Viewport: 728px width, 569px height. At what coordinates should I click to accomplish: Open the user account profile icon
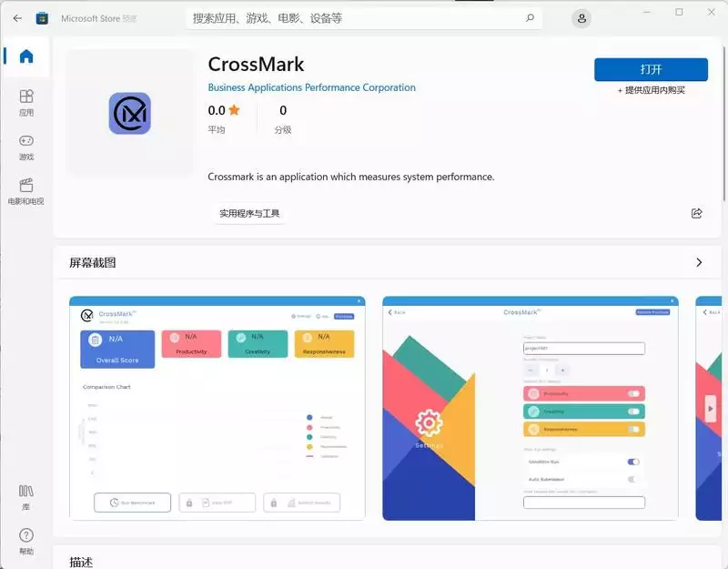tap(581, 18)
